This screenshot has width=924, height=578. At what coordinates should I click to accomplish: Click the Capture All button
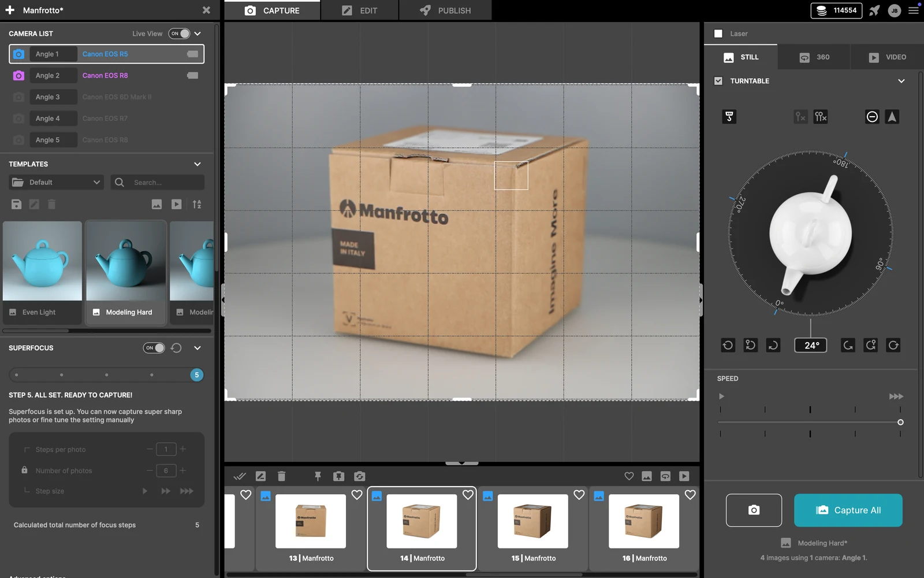pyautogui.click(x=848, y=510)
